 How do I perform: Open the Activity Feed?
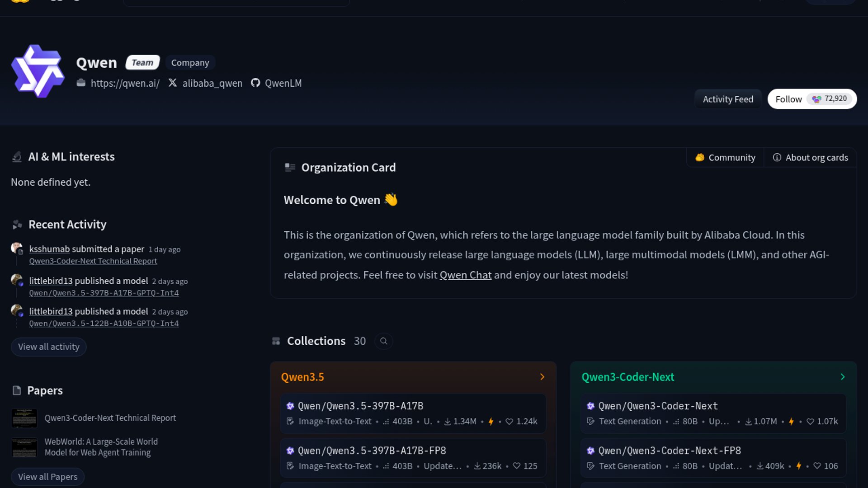point(728,99)
